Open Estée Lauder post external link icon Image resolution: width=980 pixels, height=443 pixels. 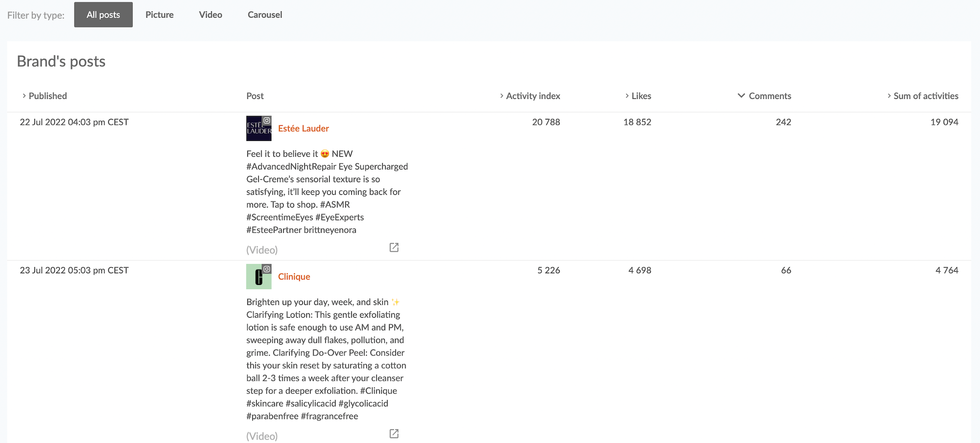click(x=394, y=248)
